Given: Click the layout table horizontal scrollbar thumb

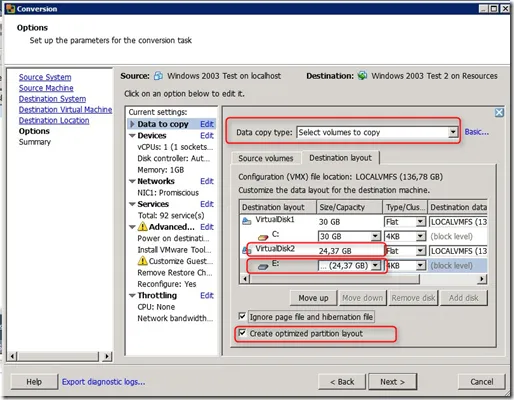Looking at the screenshot, I should point(334,279).
